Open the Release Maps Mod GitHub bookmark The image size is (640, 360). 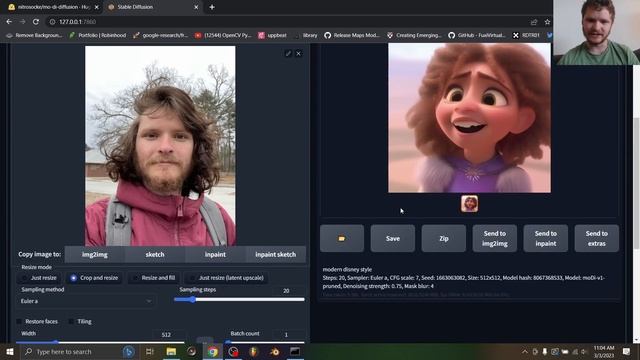[x=352, y=36]
